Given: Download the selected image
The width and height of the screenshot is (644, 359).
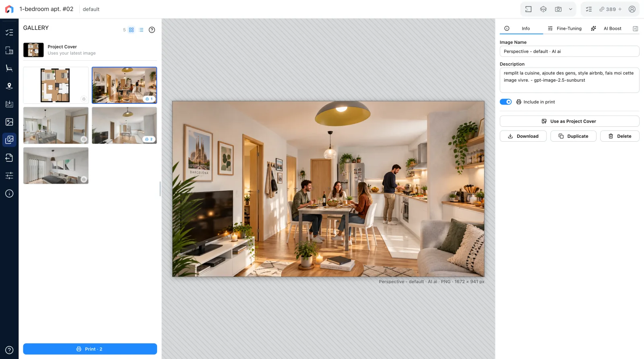Looking at the screenshot, I should tap(523, 136).
